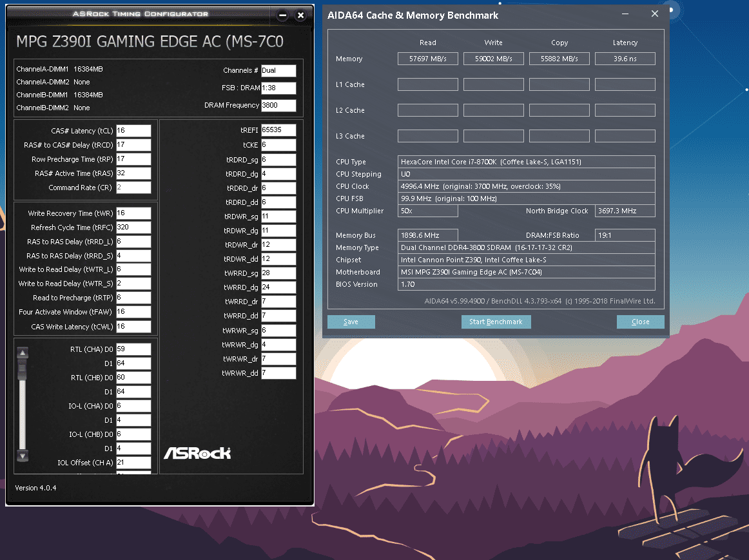The image size is (749, 560).
Task: Click the CPU Clock value 4996.4 MHz
Action: [527, 187]
